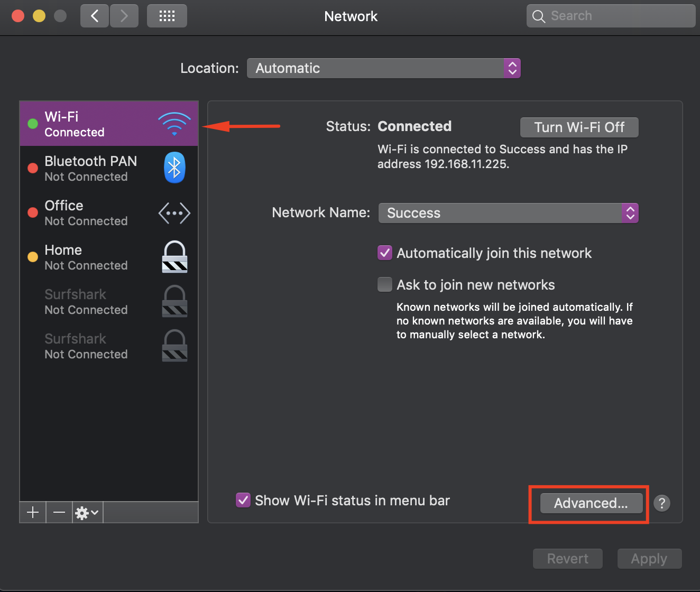This screenshot has width=700, height=592.
Task: Click the Show All grid icon in toolbar
Action: [x=167, y=16]
